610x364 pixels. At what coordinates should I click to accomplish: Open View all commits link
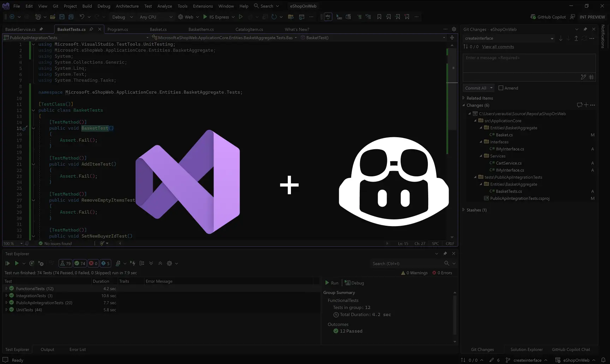tap(498, 47)
